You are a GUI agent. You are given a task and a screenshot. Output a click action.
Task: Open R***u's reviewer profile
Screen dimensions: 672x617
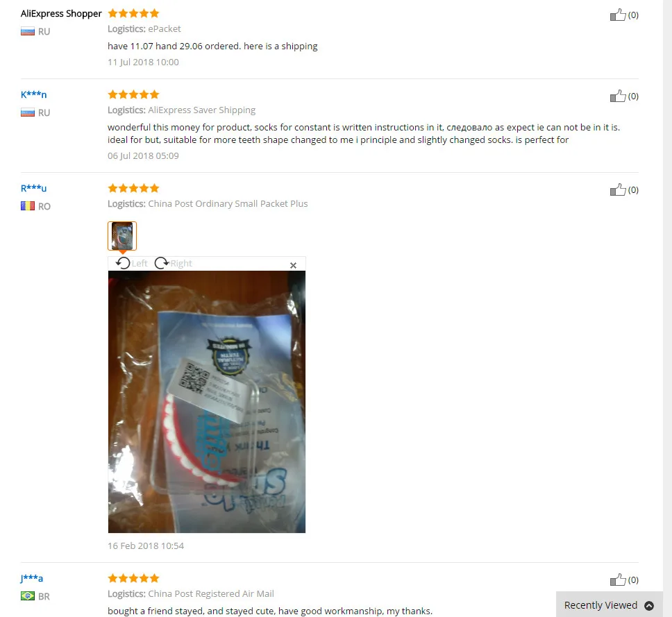click(33, 188)
